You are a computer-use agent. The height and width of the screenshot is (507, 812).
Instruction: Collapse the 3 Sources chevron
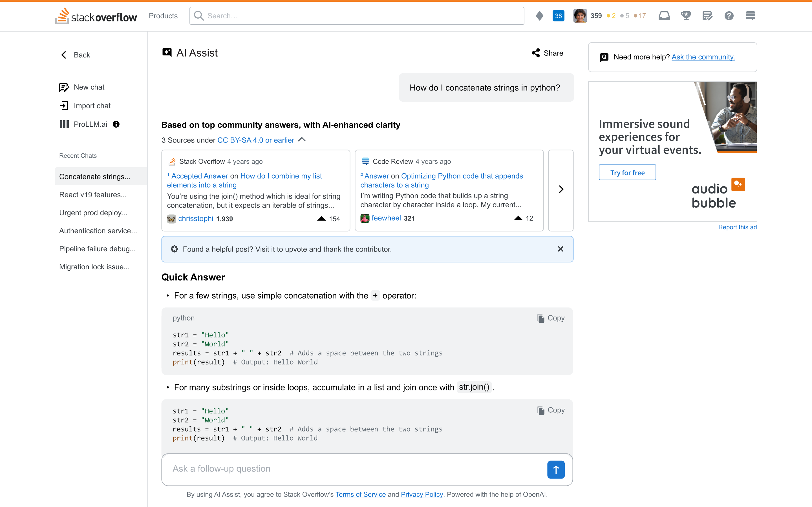[302, 140]
